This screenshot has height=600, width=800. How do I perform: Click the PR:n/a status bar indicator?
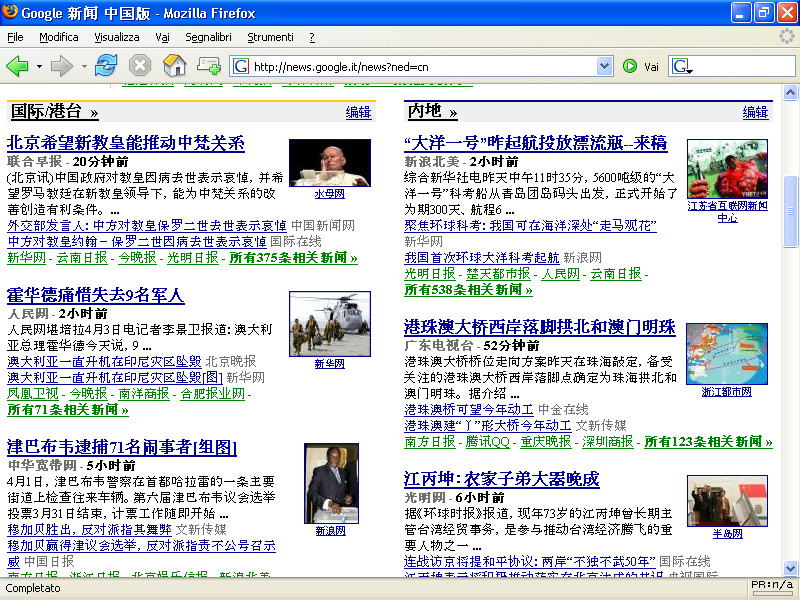coord(772,585)
